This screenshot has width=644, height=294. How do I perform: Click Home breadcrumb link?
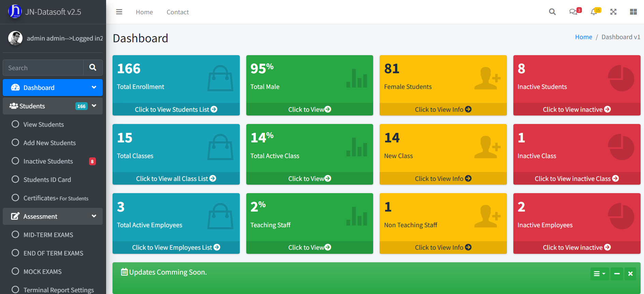(583, 37)
